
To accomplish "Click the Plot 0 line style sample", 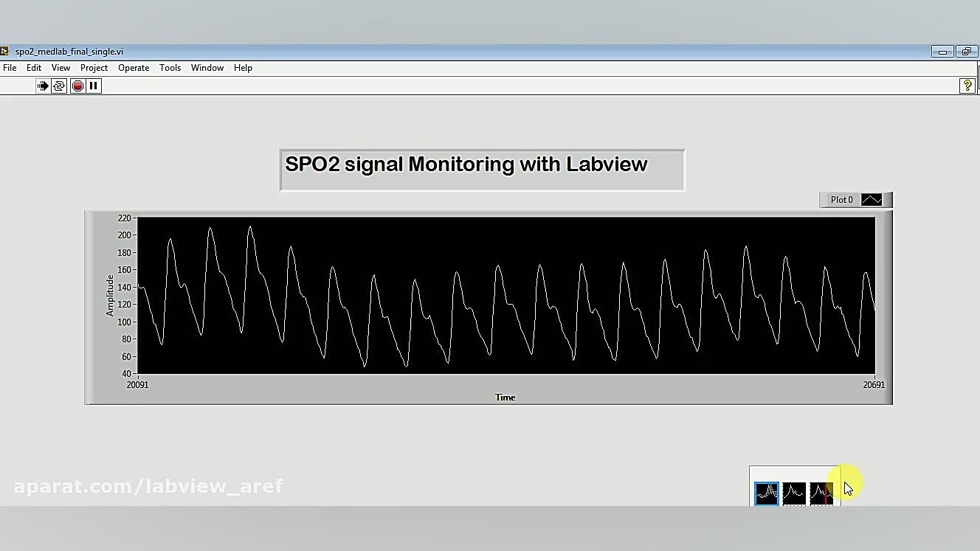I will point(872,200).
